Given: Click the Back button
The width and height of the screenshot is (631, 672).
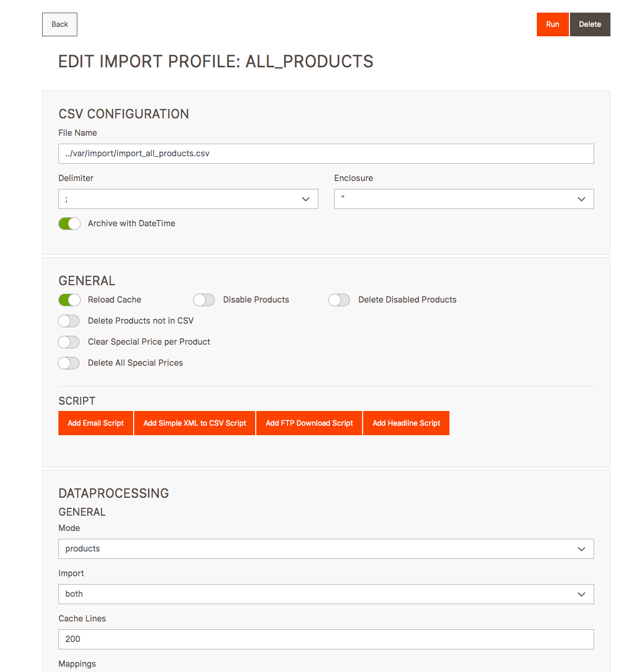Looking at the screenshot, I should click(x=59, y=24).
